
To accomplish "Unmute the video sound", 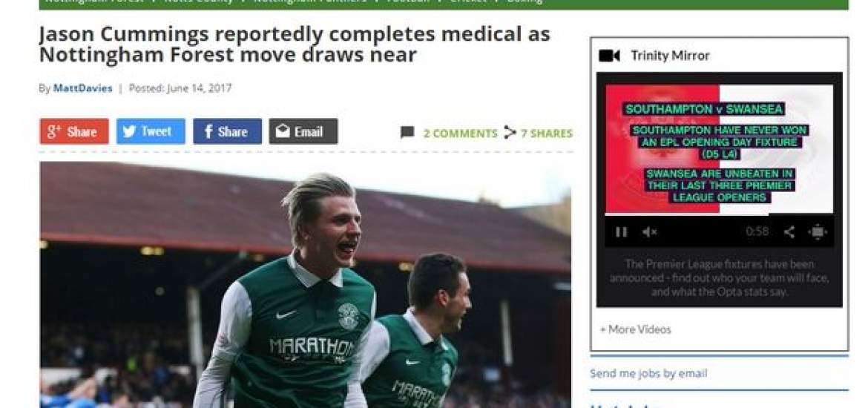I will (x=649, y=232).
